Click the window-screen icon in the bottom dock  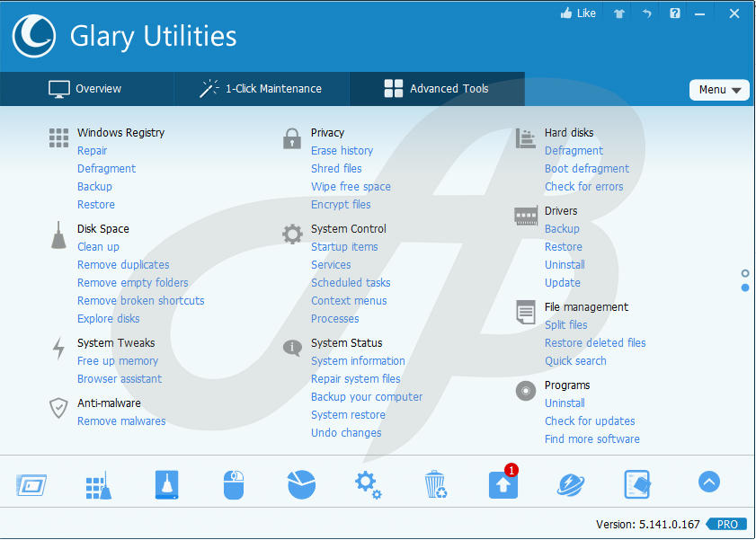[31, 484]
